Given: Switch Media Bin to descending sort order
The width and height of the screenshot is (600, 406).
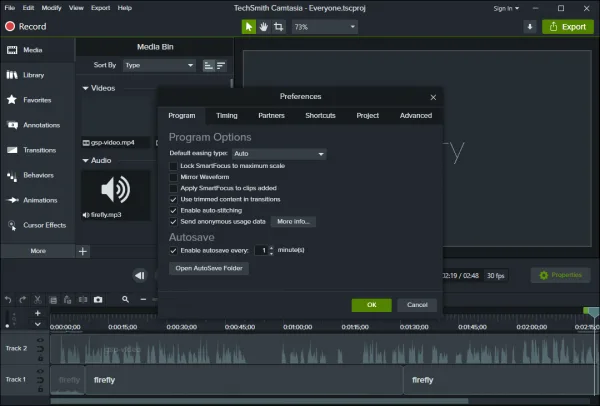Looking at the screenshot, I should click(x=221, y=65).
